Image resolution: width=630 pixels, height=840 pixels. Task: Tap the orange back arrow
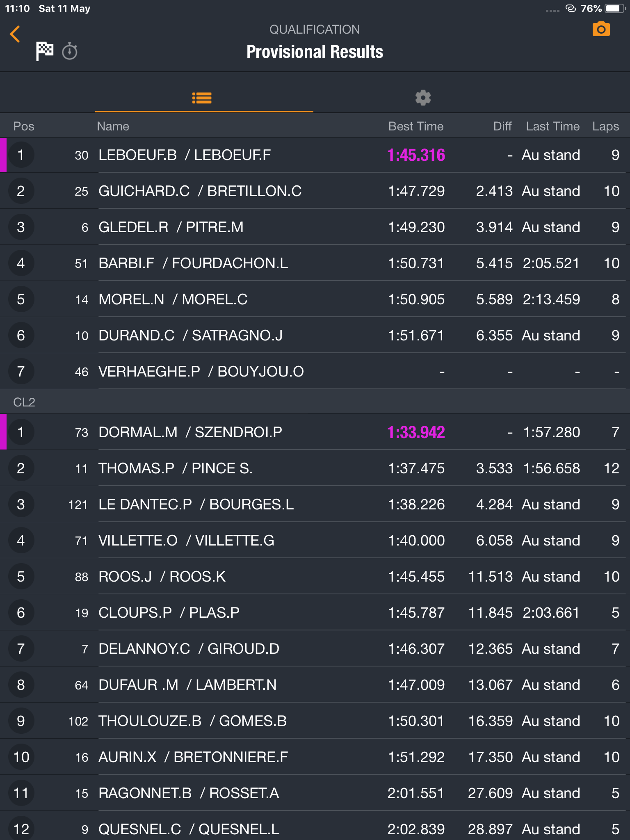coord(15,34)
